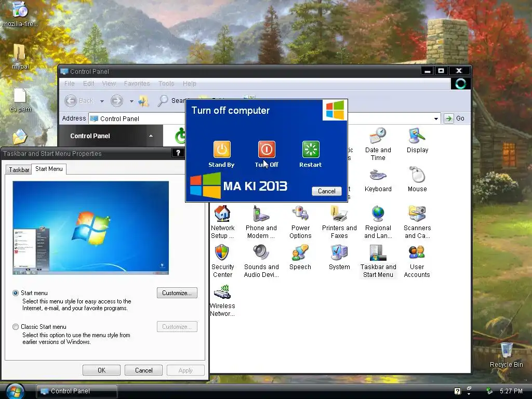This screenshot has width=532, height=399.
Task: Open the Help menu in Control Panel
Action: [x=189, y=84]
